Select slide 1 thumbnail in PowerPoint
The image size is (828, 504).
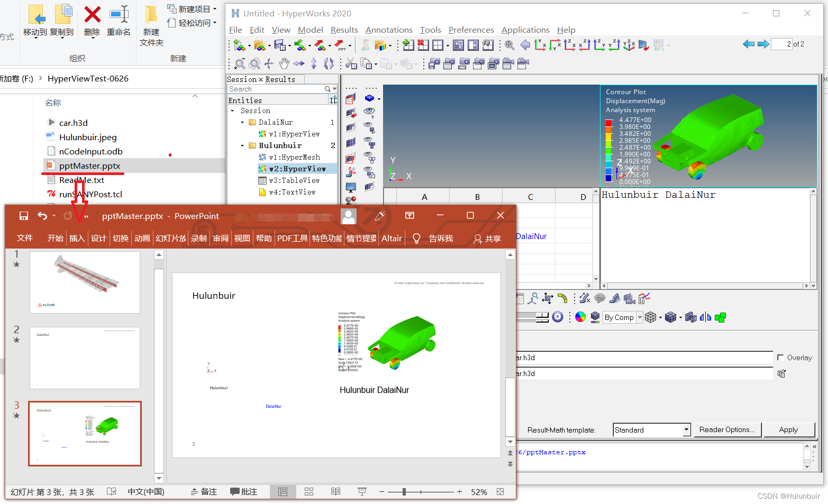pos(85,282)
